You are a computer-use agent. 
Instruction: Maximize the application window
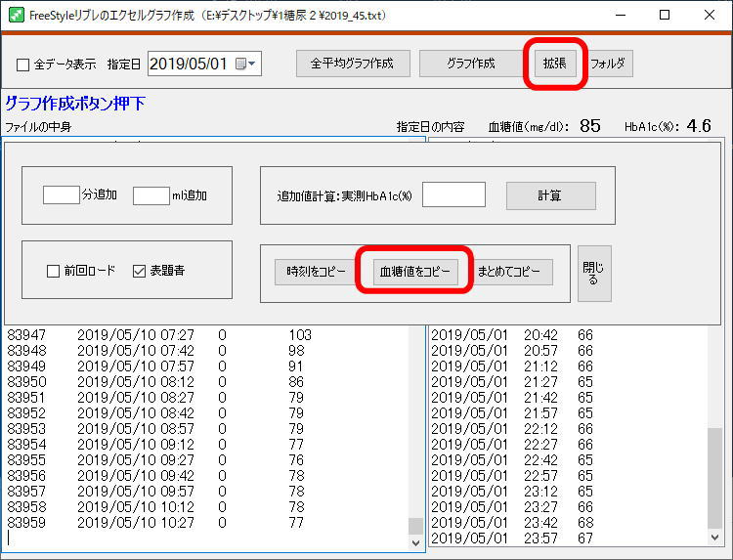click(x=665, y=15)
